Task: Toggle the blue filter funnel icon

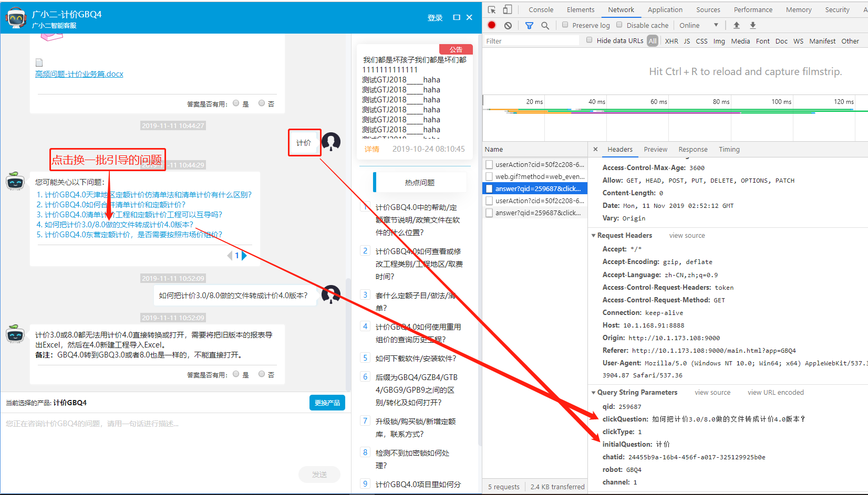Action: pos(529,25)
